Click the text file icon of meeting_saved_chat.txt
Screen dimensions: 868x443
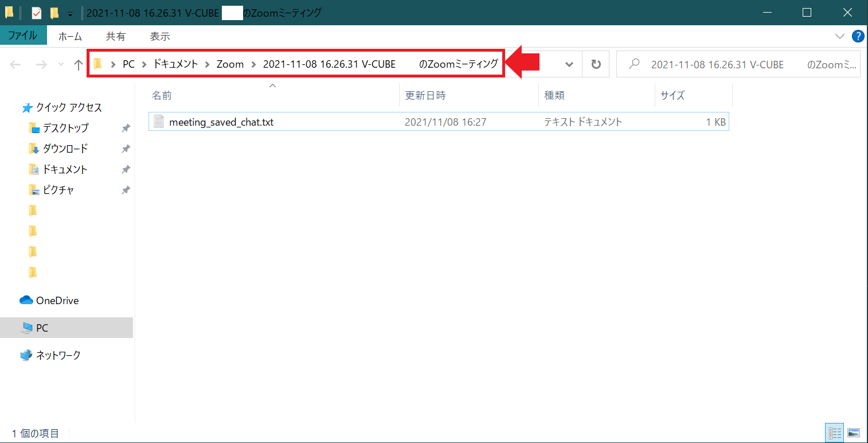[159, 122]
